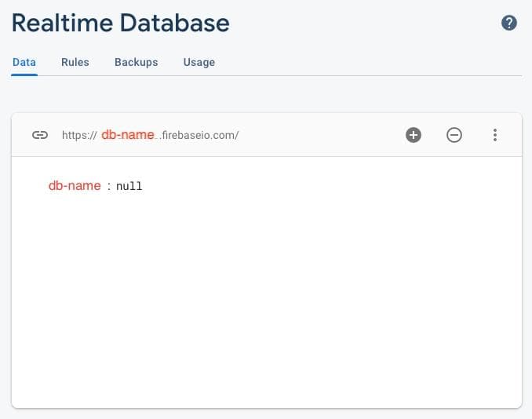The height and width of the screenshot is (419, 532).
Task: Click the https:// prefix of the database URL
Action: point(78,135)
